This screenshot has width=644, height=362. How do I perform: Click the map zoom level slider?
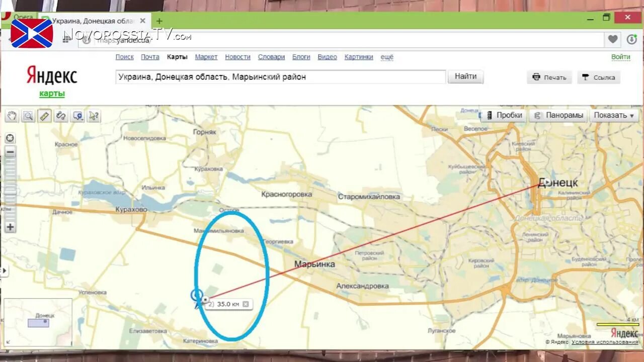tap(10, 189)
